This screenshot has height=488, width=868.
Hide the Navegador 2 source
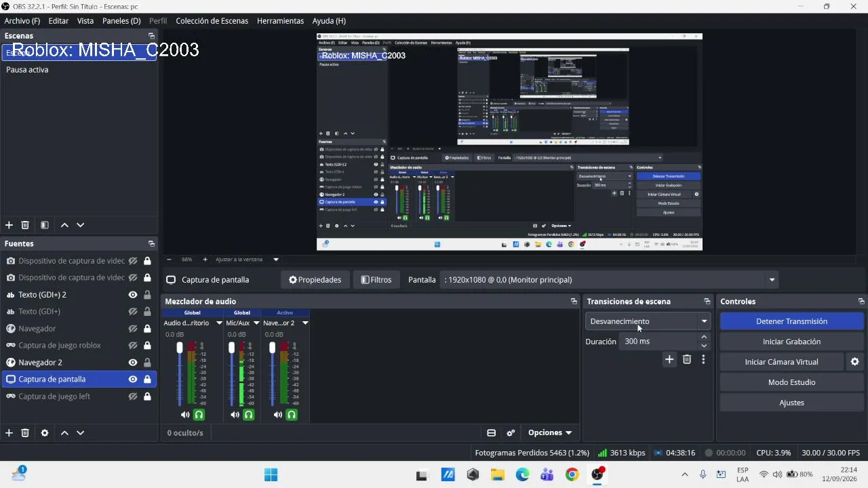tap(133, 363)
